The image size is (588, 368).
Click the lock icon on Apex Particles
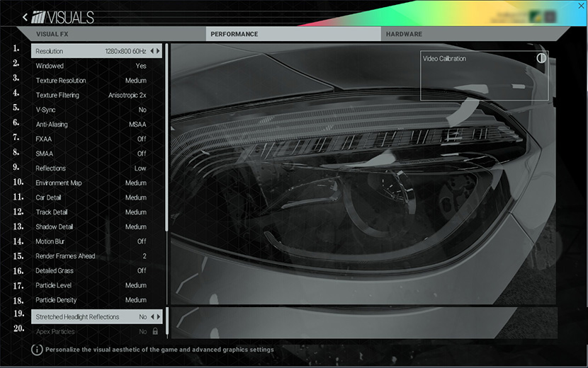(155, 331)
